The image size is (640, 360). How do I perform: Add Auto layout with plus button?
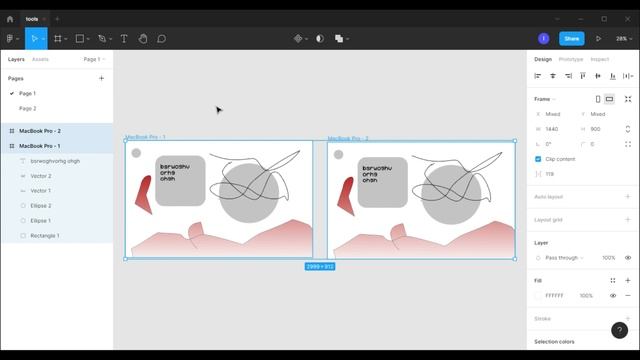point(628,197)
